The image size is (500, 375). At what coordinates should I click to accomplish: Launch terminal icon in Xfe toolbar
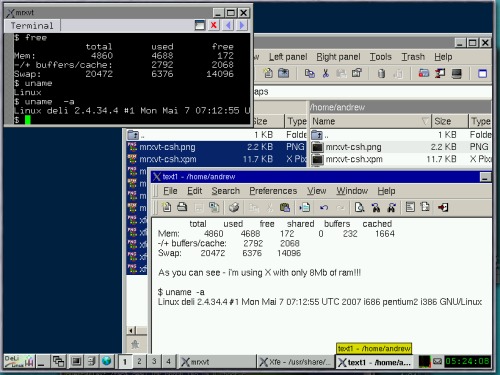click(456, 73)
